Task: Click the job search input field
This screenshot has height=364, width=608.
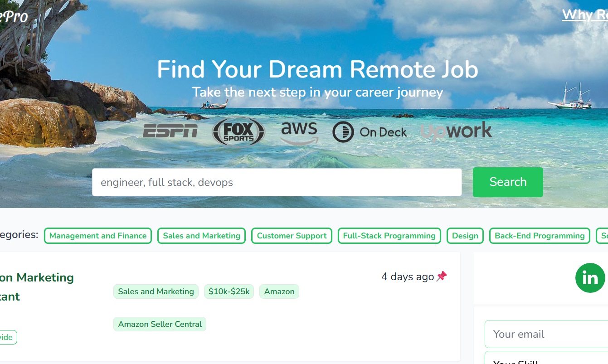Action: pyautogui.click(x=277, y=182)
